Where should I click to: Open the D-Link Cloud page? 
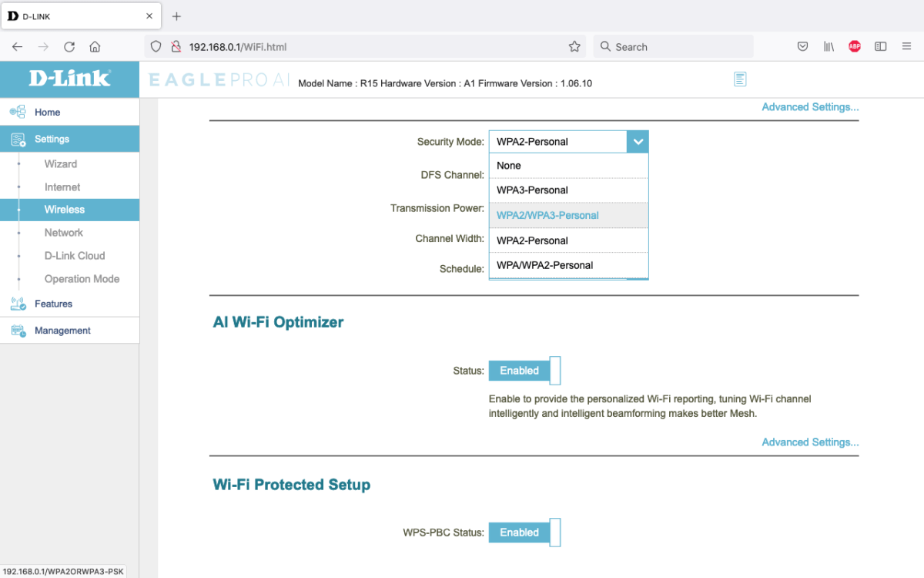click(75, 256)
